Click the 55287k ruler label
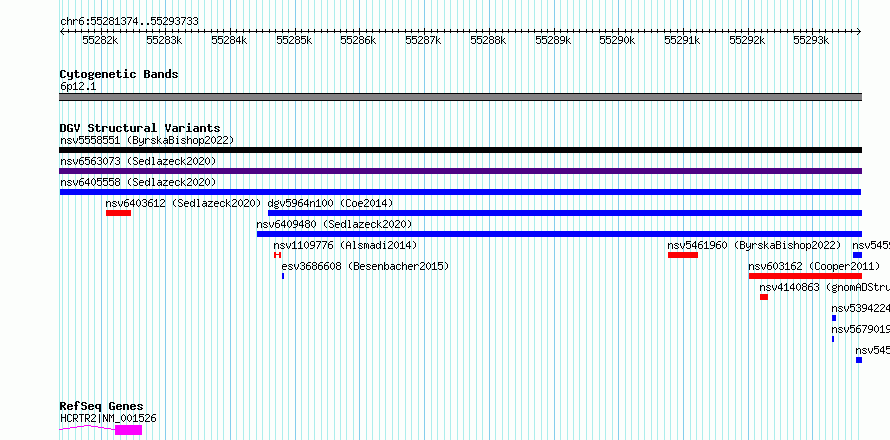The width and height of the screenshot is (890, 440). coord(423,40)
